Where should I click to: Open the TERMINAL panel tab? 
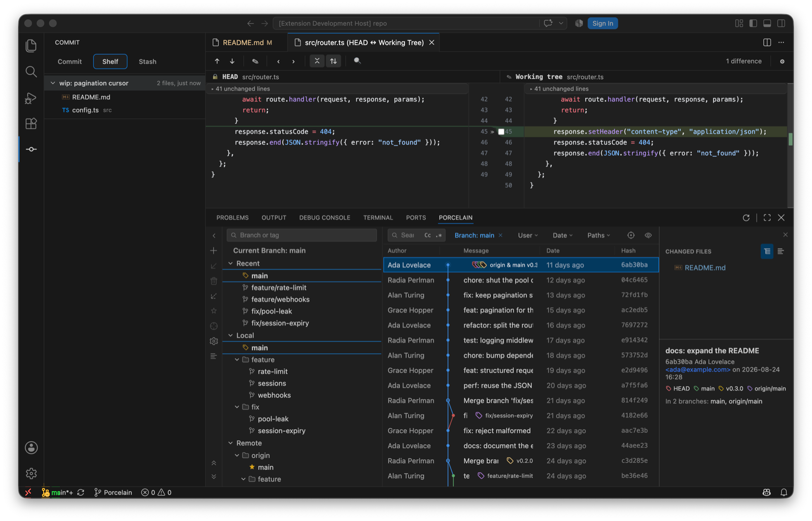coord(378,218)
